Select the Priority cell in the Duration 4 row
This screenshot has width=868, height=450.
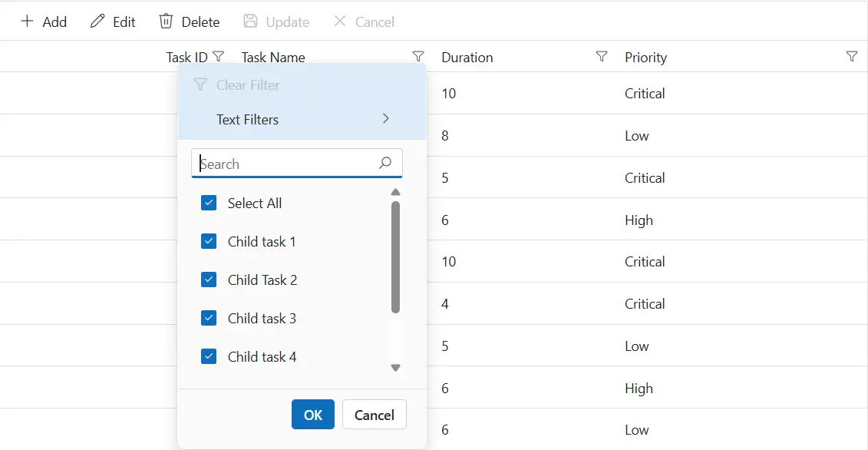click(x=742, y=303)
